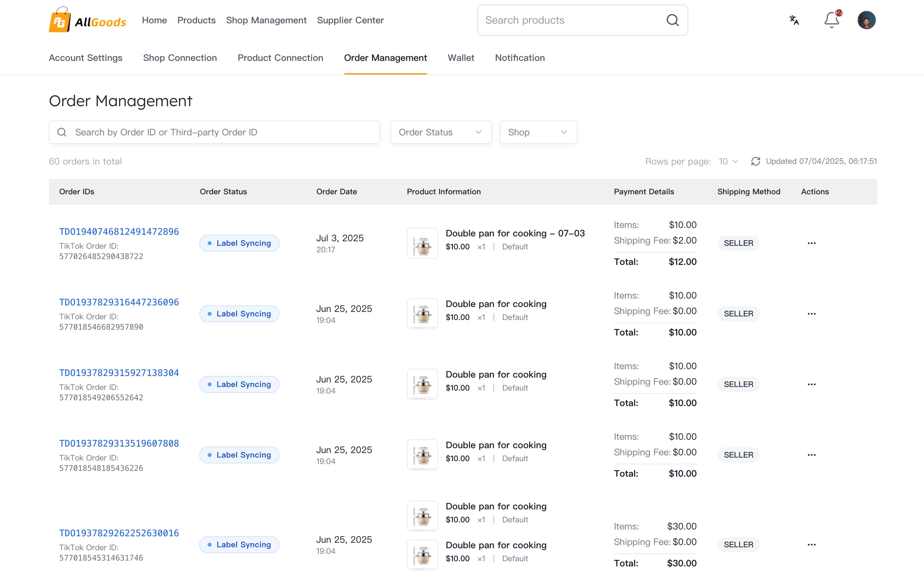Open the search magnifier in product search bar
The image size is (924, 579).
(x=673, y=20)
